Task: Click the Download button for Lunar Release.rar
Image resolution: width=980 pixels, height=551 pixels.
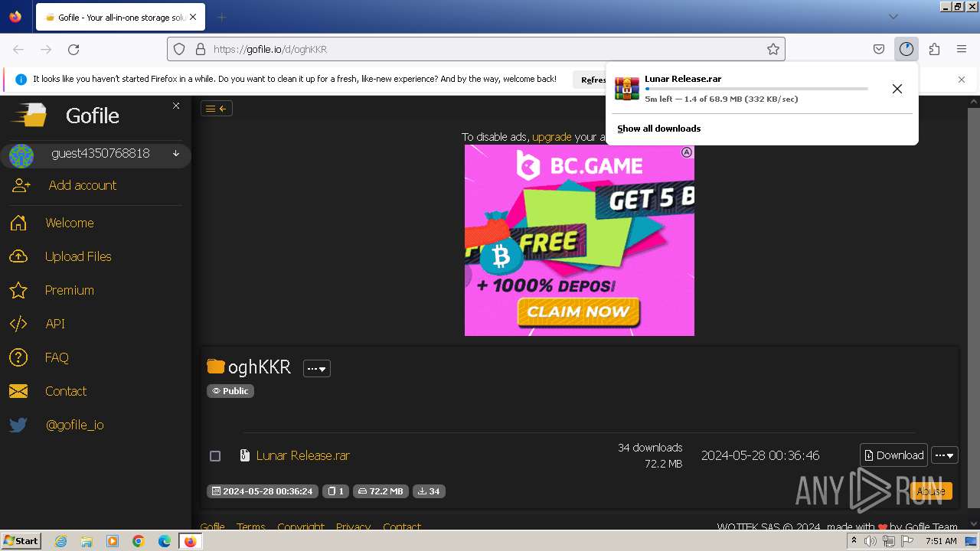Action: coord(893,455)
